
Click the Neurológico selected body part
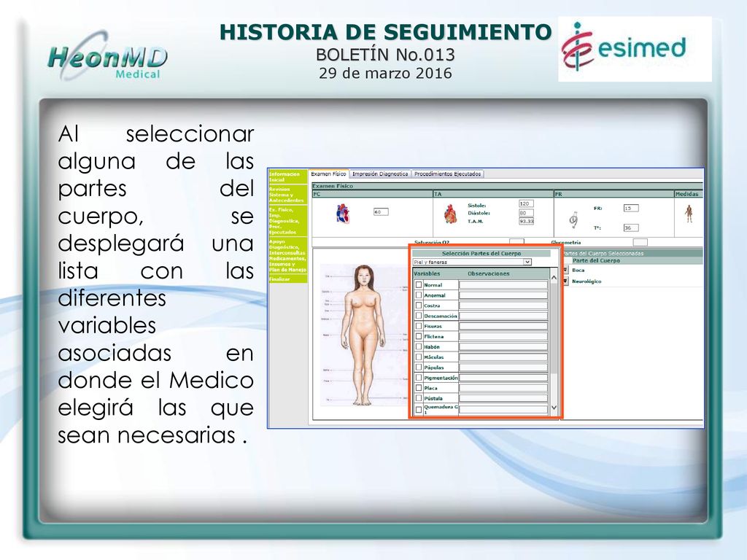tap(587, 281)
